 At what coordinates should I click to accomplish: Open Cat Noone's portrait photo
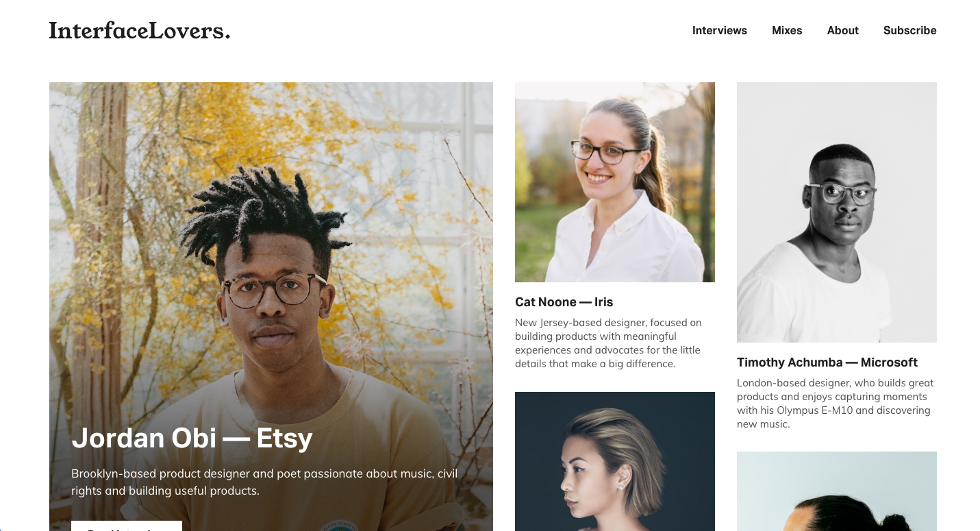tap(615, 182)
